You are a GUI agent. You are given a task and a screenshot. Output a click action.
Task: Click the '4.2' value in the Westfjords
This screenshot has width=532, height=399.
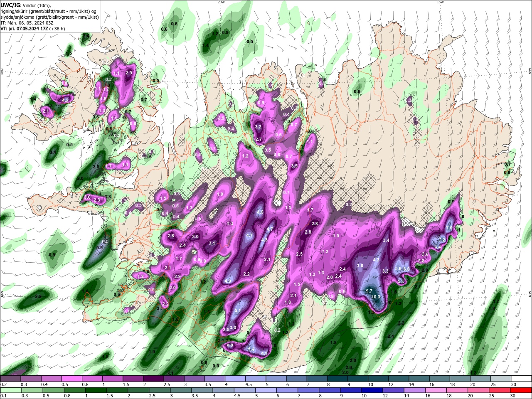[65, 100]
